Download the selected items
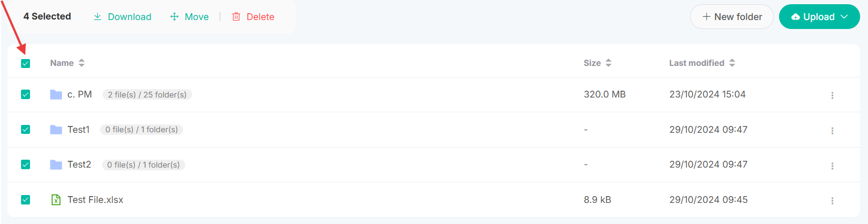Viewport: 868px width, 224px height. click(x=123, y=17)
